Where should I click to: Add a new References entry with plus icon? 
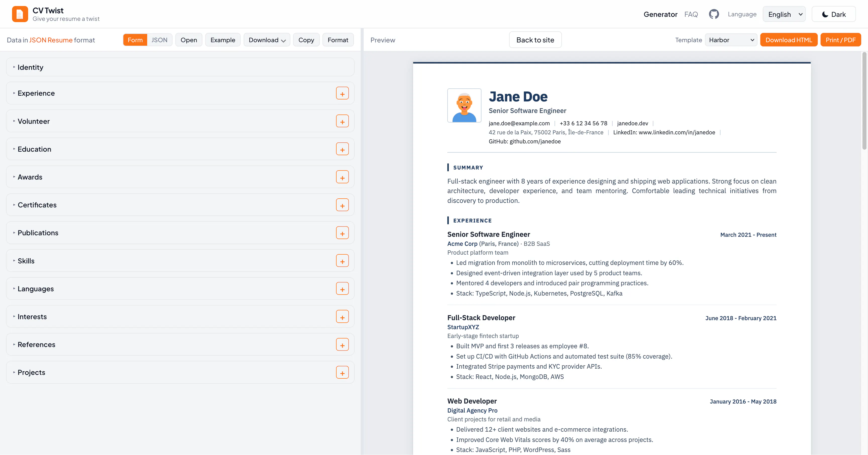(342, 345)
